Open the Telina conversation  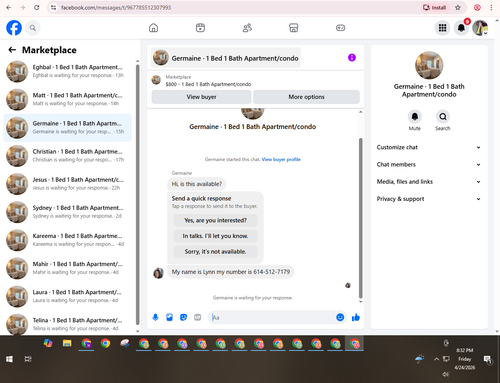tap(67, 324)
